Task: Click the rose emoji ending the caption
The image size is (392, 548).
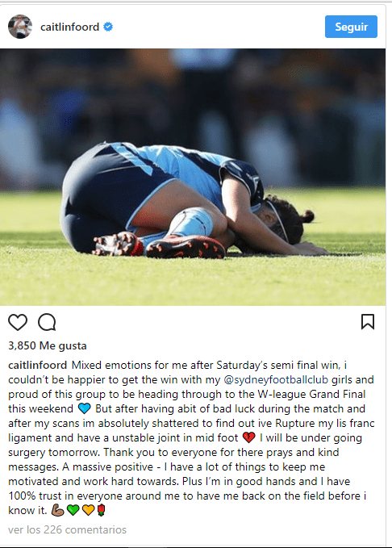Action: pyautogui.click(x=101, y=510)
